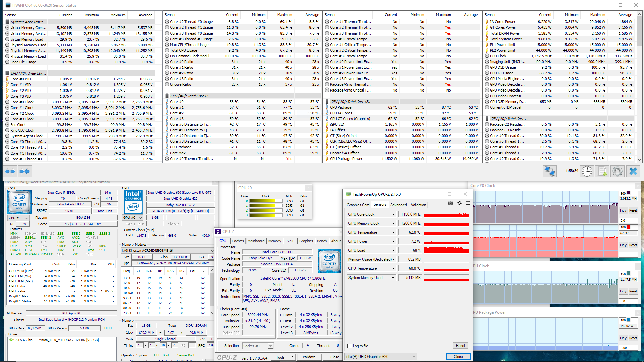Click Fit y on Core #0 Clock graph

point(623,210)
